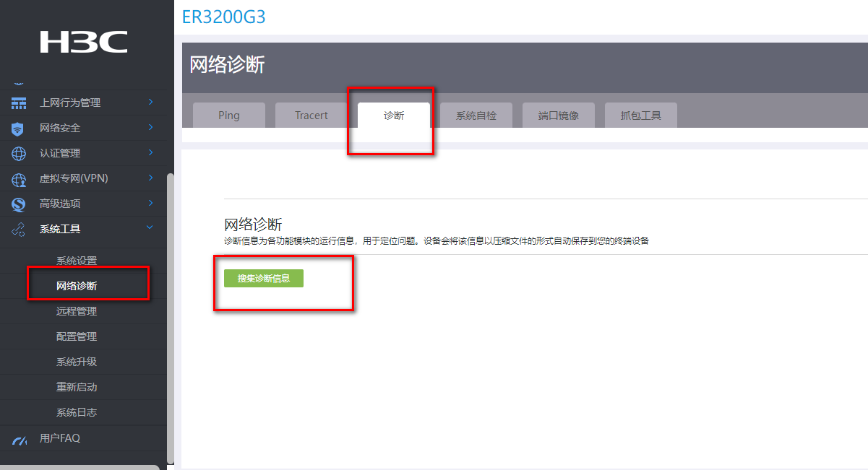Screen dimensions: 868x470
Task: Open the 系统自检 tab
Action: point(476,116)
